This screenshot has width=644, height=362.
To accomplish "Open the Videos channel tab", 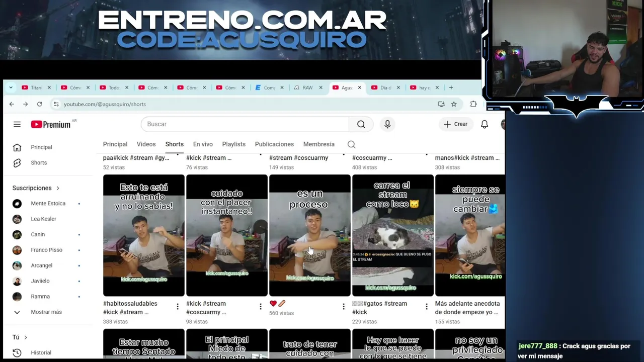I will [146, 144].
